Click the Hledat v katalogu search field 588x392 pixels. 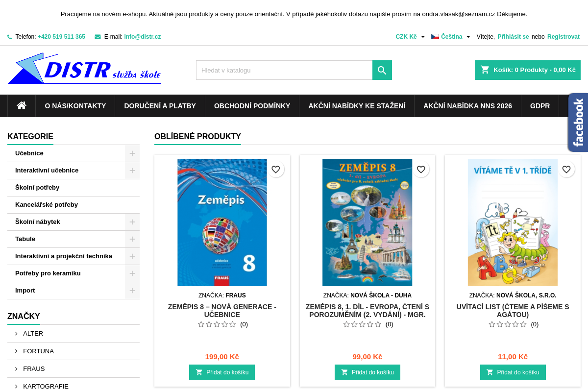click(284, 70)
